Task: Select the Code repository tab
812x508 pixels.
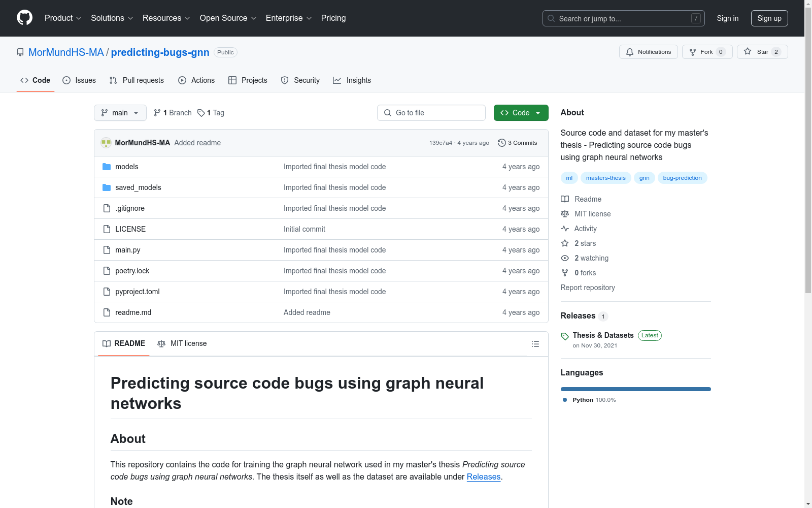Action: point(36,80)
